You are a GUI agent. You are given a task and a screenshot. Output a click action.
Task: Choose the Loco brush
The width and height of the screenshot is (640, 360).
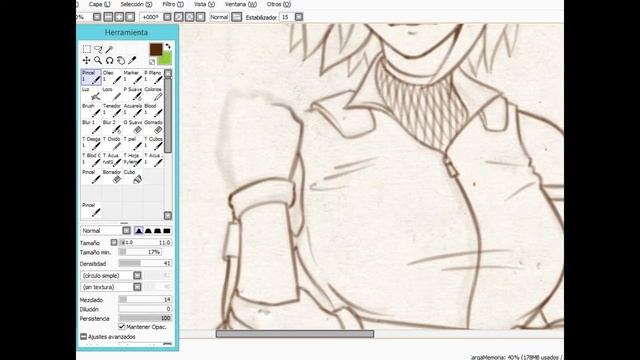pyautogui.click(x=112, y=94)
